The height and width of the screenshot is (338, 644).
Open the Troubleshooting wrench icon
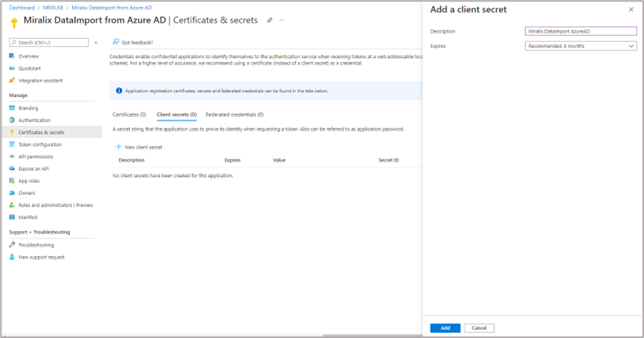pos(12,245)
